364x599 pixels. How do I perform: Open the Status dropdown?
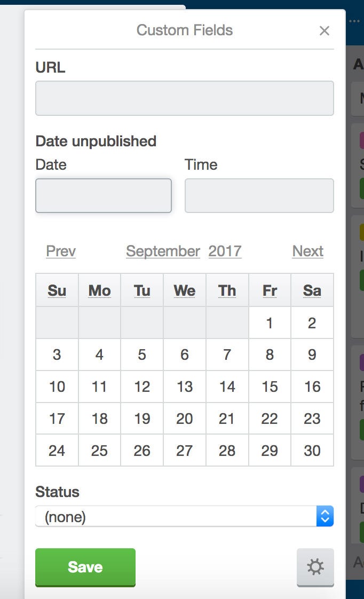coord(184,517)
